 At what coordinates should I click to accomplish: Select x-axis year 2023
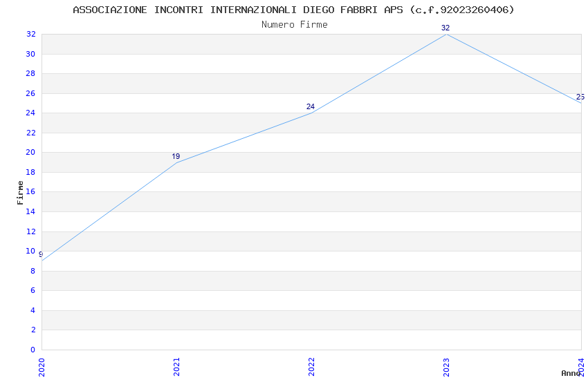pos(446,368)
